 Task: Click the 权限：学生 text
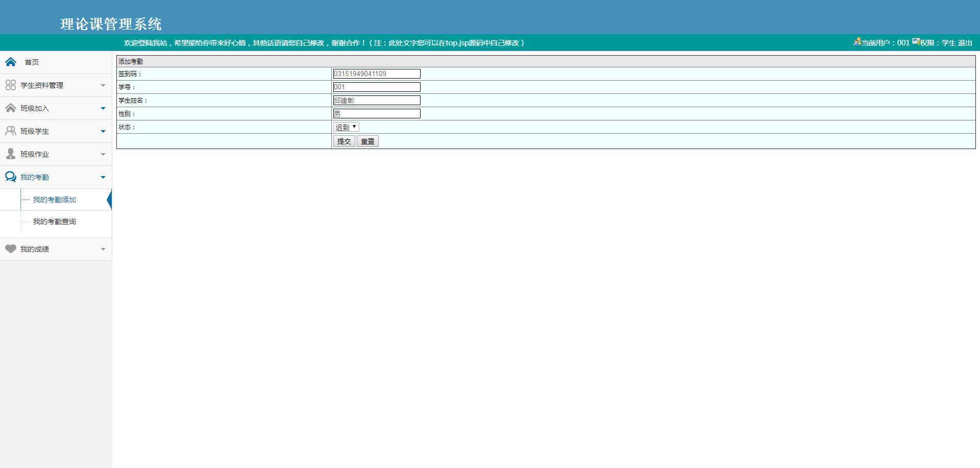(x=938, y=43)
